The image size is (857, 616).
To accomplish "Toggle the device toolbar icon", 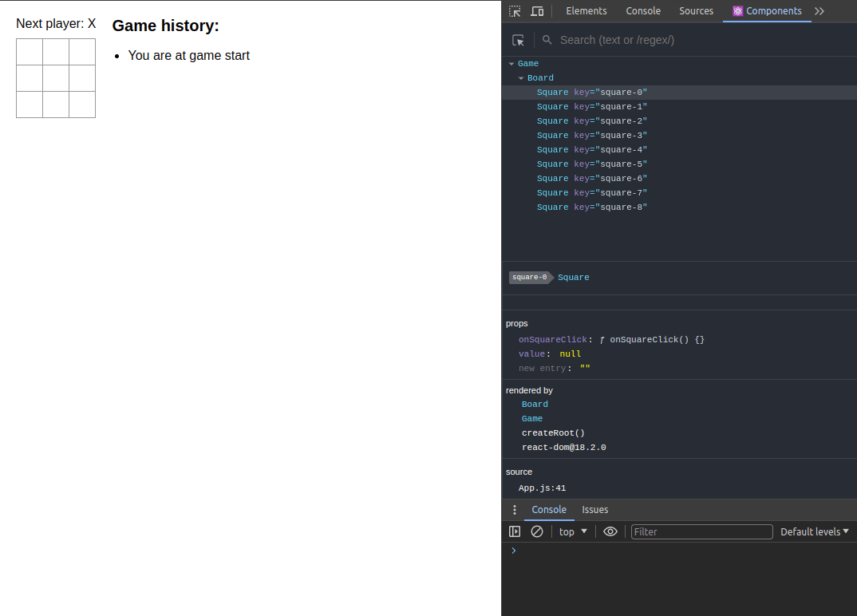I will 537,11.
